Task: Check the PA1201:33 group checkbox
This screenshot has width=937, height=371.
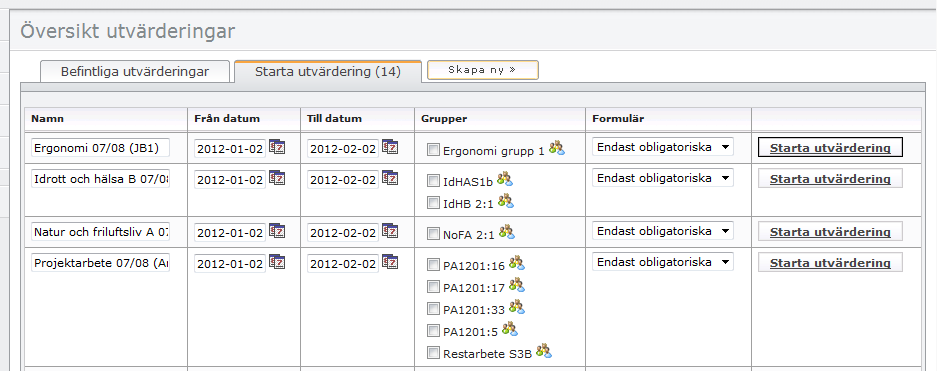Action: [x=433, y=309]
